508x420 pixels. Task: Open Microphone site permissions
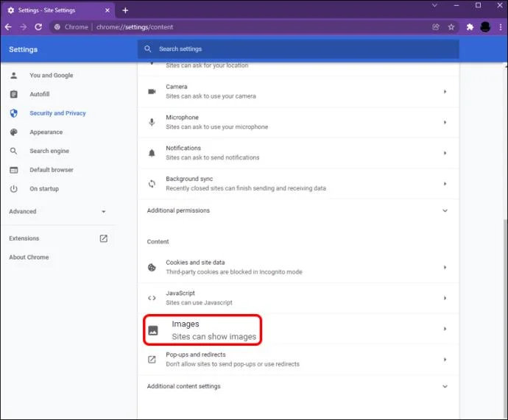tap(298, 122)
